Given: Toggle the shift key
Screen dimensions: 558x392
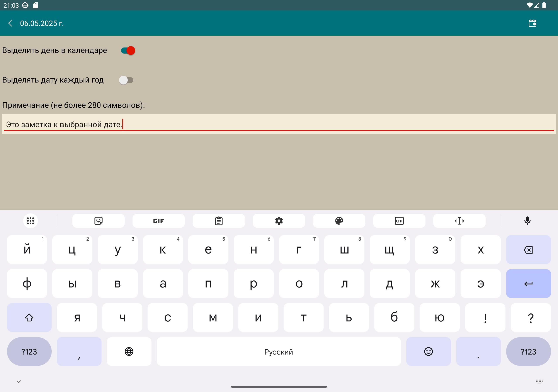Looking at the screenshot, I should click(x=29, y=318).
